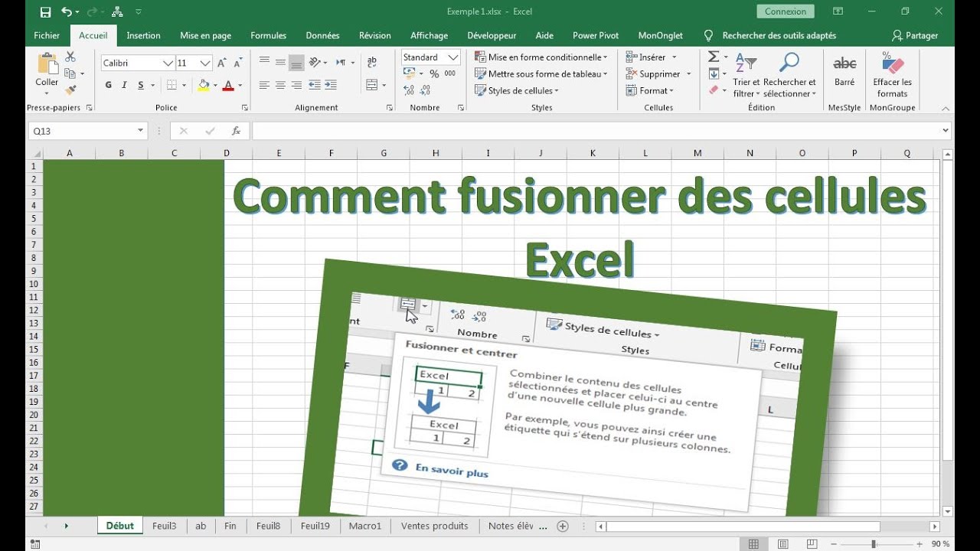Screen dimensions: 980x551
Task: Click the percent style icon
Action: point(434,73)
